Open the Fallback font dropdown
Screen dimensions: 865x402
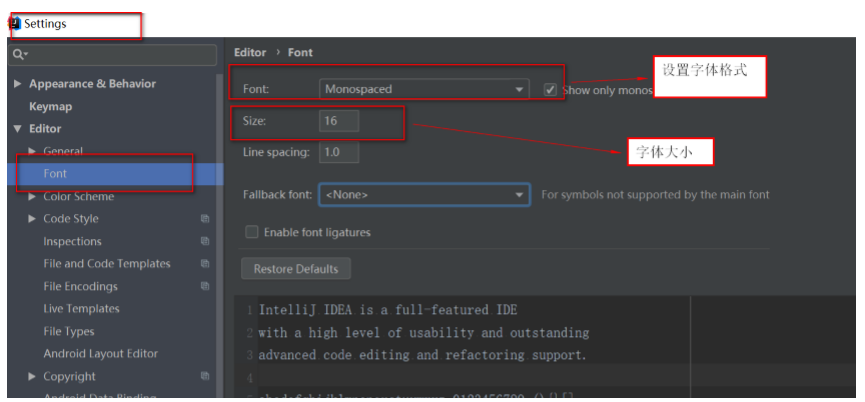pos(424,195)
